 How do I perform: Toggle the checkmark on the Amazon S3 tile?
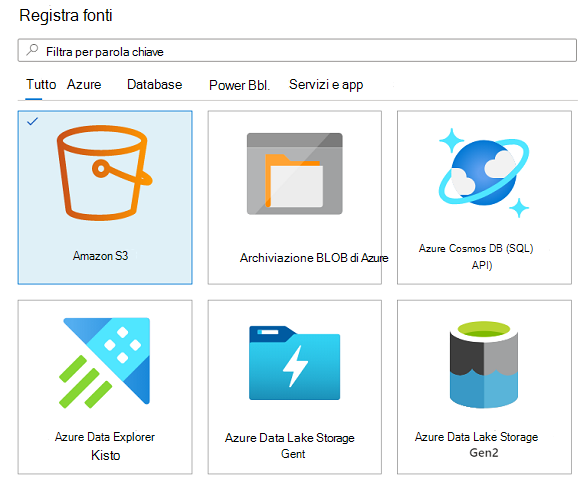pos(33,121)
